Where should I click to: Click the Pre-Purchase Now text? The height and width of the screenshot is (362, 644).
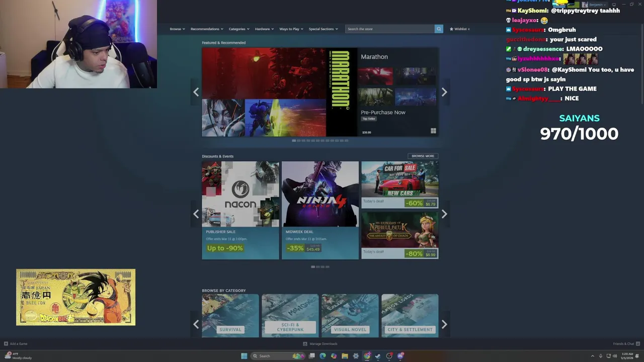click(383, 112)
